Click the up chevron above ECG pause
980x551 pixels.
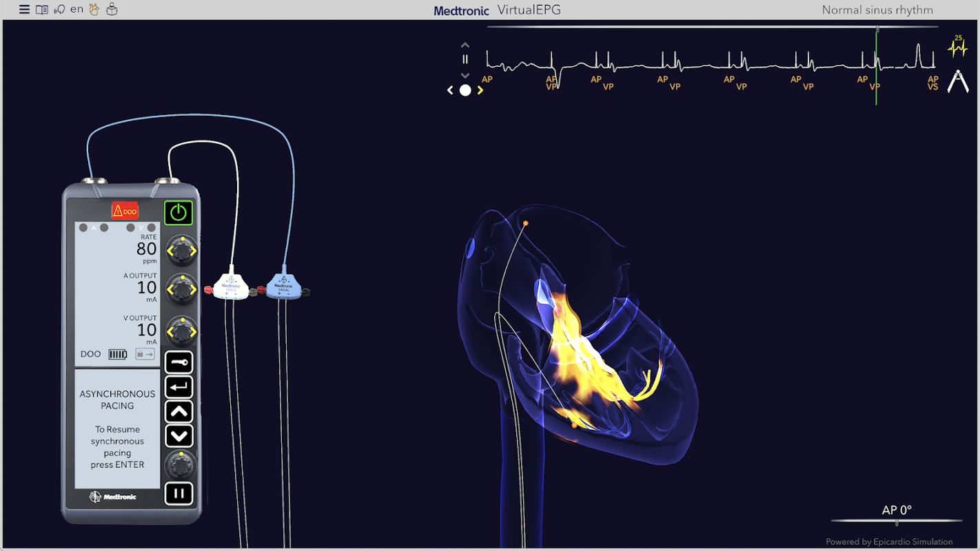click(x=465, y=45)
